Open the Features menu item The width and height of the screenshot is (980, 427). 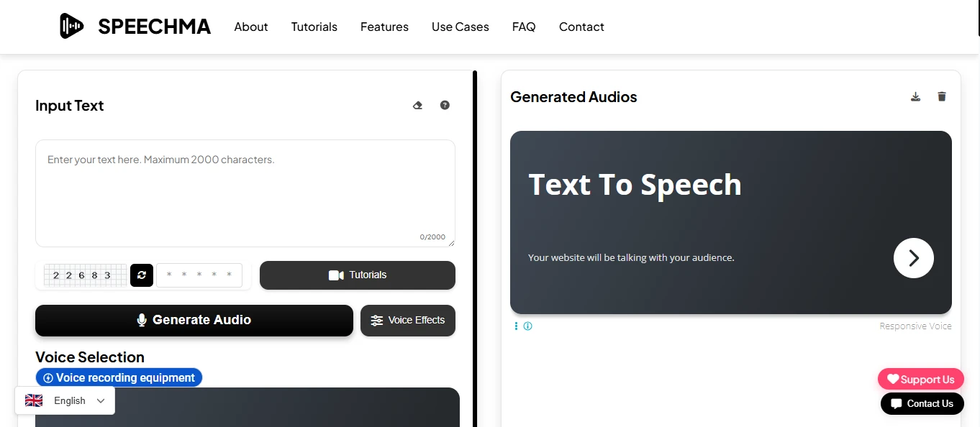(x=384, y=27)
